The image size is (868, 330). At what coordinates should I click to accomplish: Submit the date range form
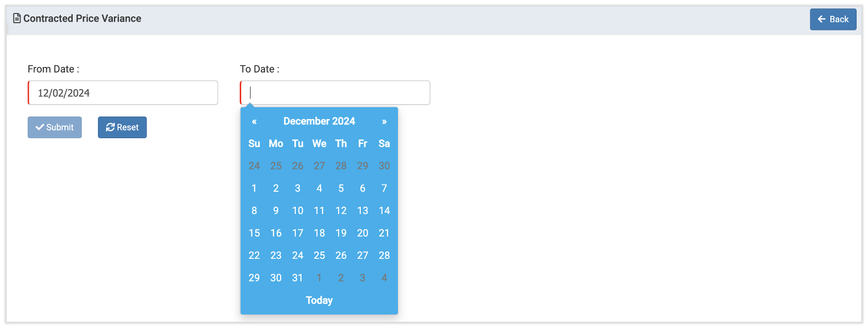coord(55,127)
